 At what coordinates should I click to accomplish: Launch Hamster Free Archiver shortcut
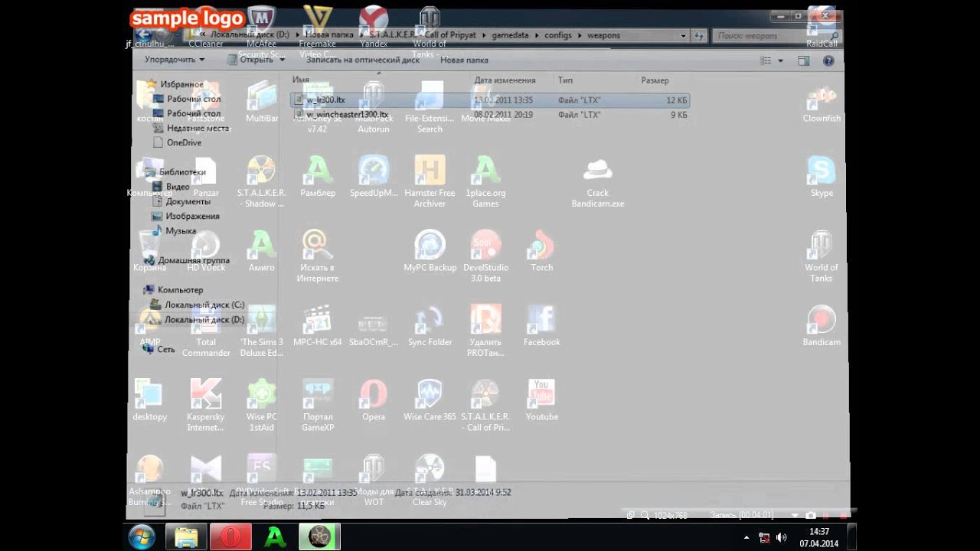coord(430,182)
